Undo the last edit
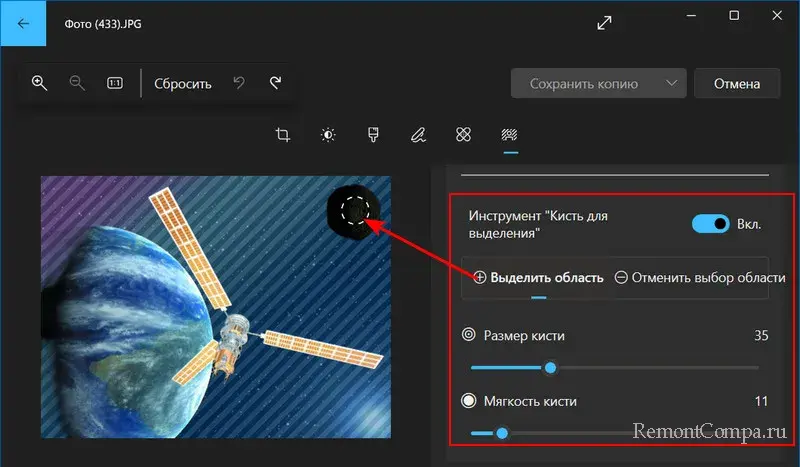Viewport: 800px width, 467px height. (238, 83)
